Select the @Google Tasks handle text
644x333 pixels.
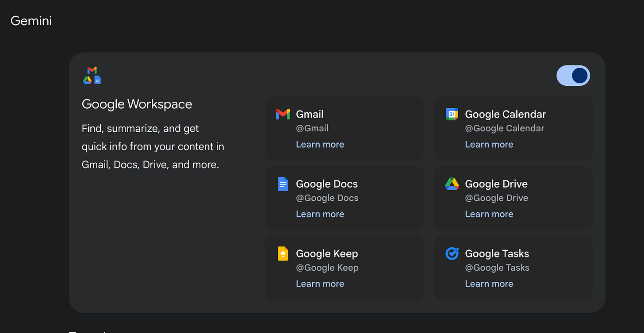[497, 268]
